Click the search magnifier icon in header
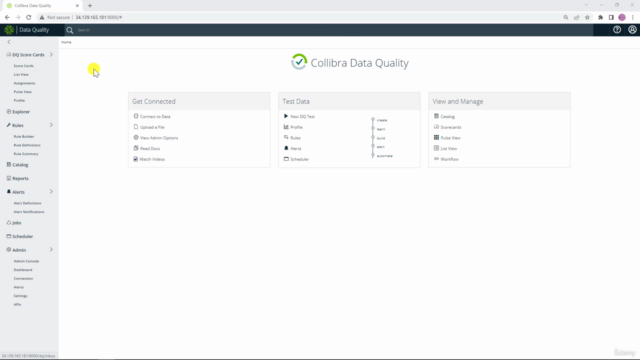The width and height of the screenshot is (640, 360). click(70, 30)
